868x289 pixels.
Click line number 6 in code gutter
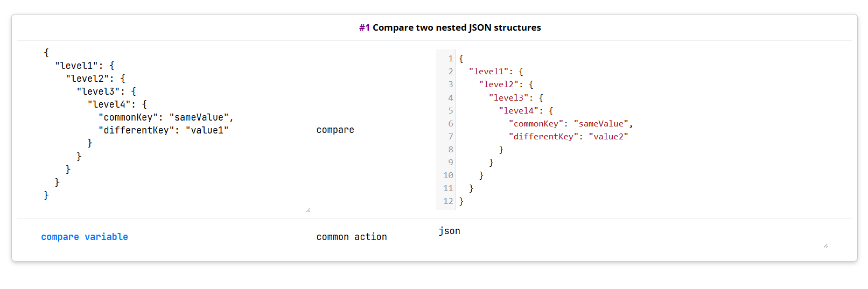point(451,124)
